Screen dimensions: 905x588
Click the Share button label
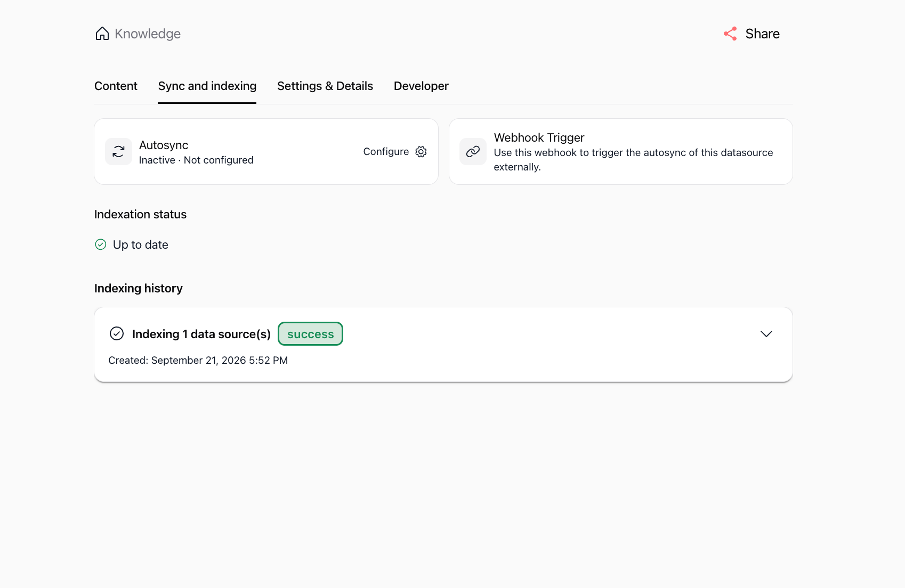coord(762,34)
